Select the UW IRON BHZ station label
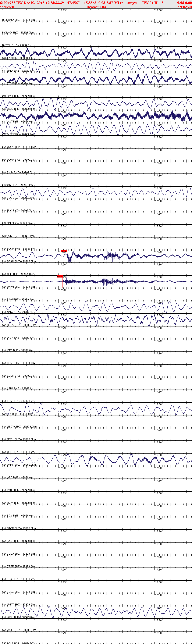This screenshot has height=644, width=192. (19, 338)
